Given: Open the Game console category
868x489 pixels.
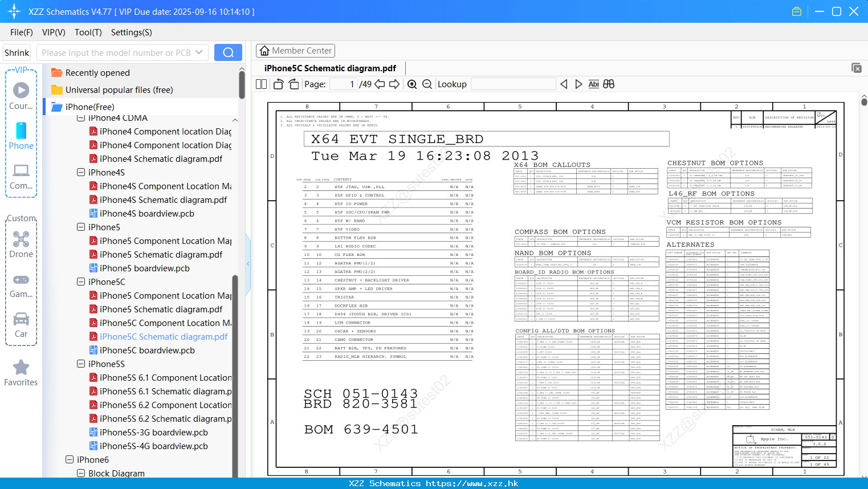Looking at the screenshot, I should (21, 285).
